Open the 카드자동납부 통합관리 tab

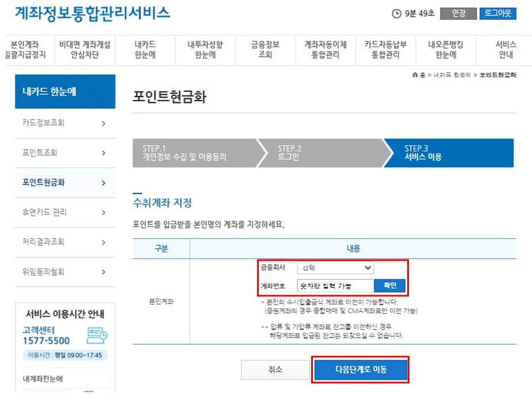(x=385, y=49)
